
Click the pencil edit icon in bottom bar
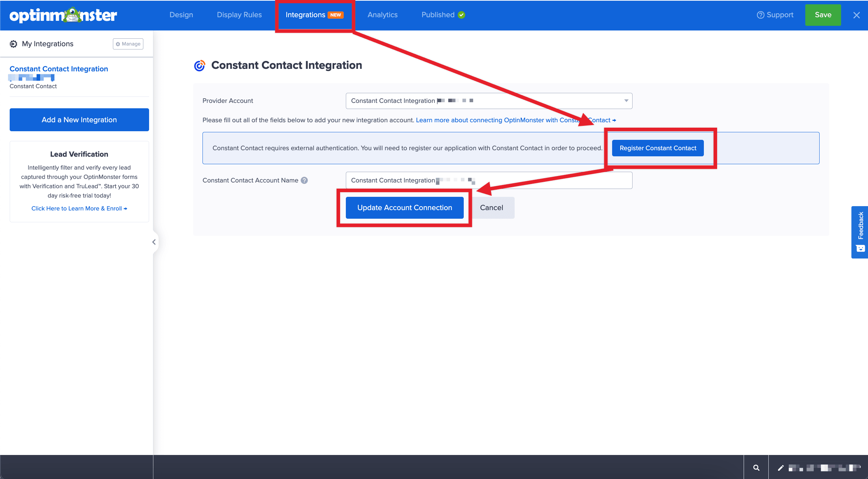pyautogui.click(x=781, y=468)
